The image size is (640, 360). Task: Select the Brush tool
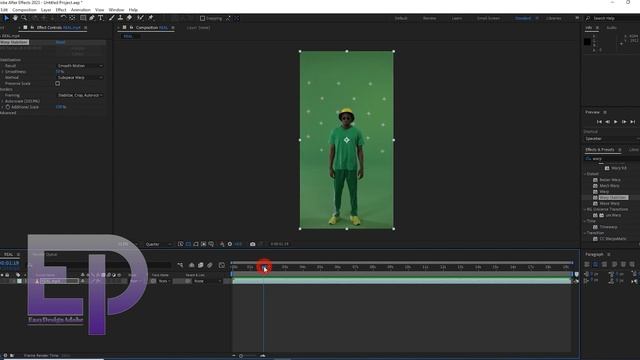click(111, 18)
